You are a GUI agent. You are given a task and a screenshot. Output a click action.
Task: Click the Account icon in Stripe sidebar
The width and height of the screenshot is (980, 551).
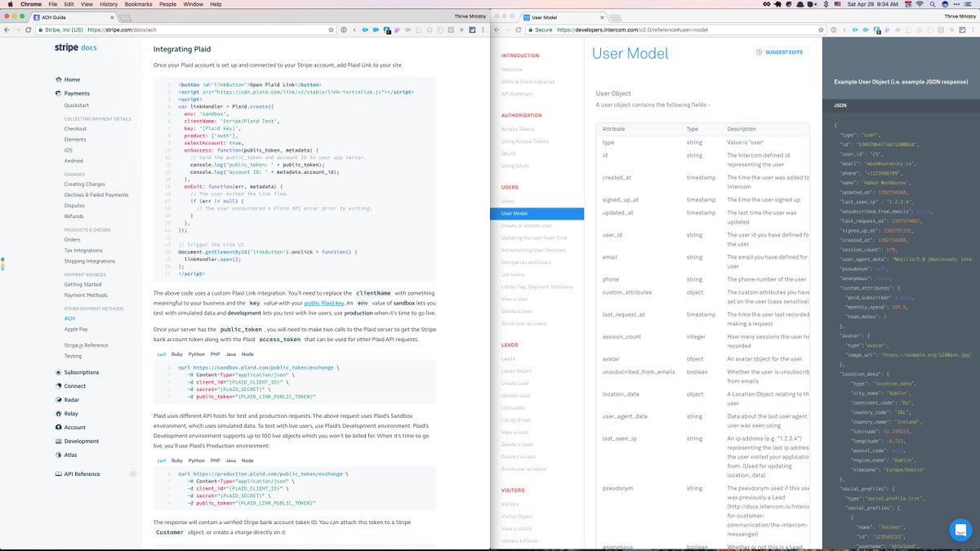[x=58, y=427]
